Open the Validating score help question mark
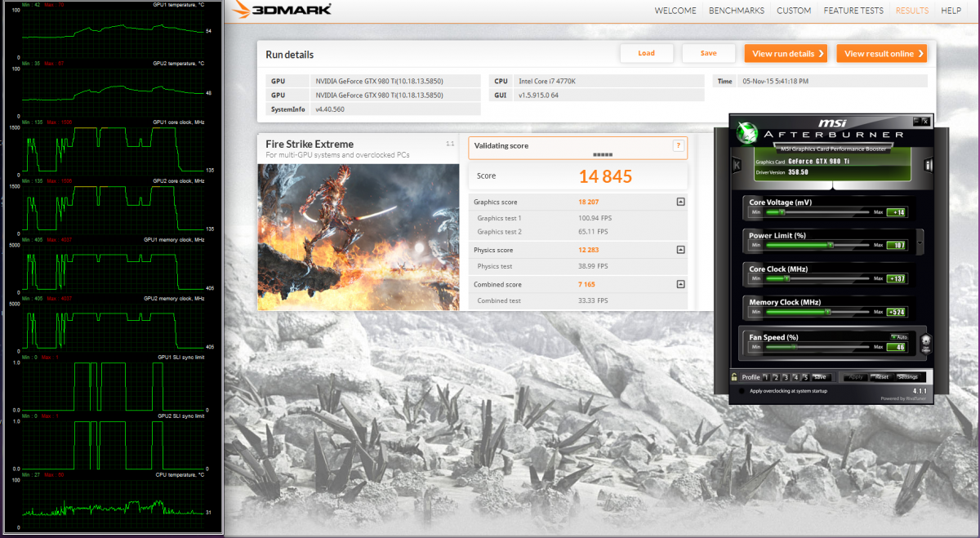Screen dimensions: 980x538 pyautogui.click(x=678, y=145)
